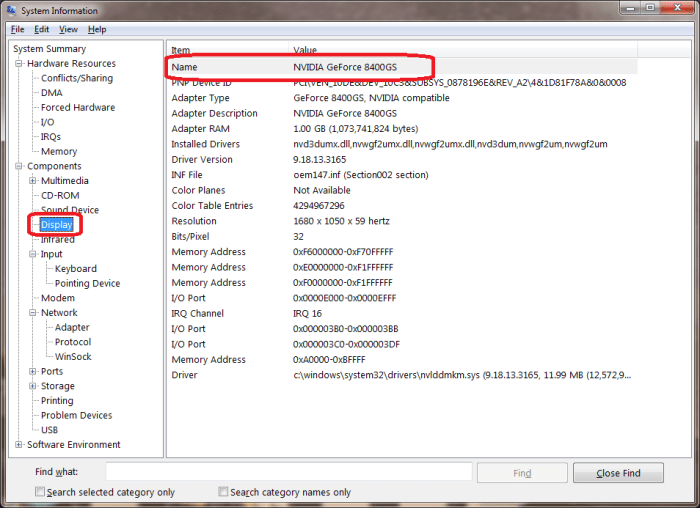Image resolution: width=700 pixels, height=508 pixels.
Task: Collapse the Input node
Action: 33,254
